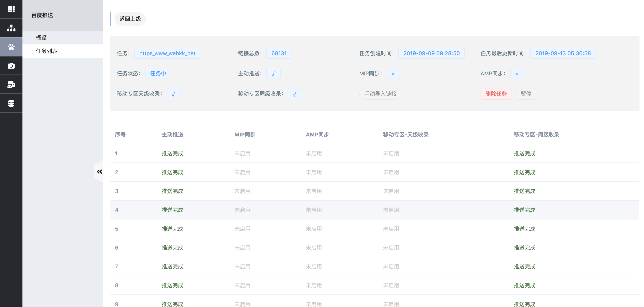The image size is (644, 307).
Task: Click the mail envelopes icon in sidebar
Action: coord(11,84)
